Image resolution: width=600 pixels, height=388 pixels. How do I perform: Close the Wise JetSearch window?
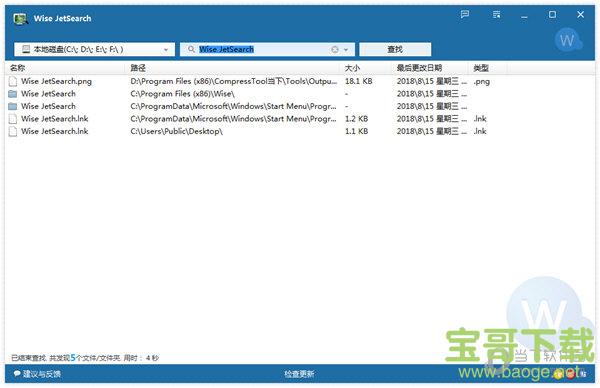tap(580, 15)
